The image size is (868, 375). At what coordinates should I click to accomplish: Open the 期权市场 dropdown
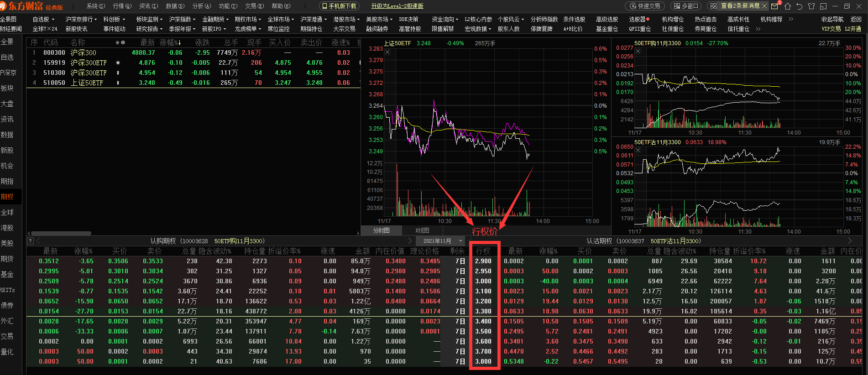click(x=248, y=19)
